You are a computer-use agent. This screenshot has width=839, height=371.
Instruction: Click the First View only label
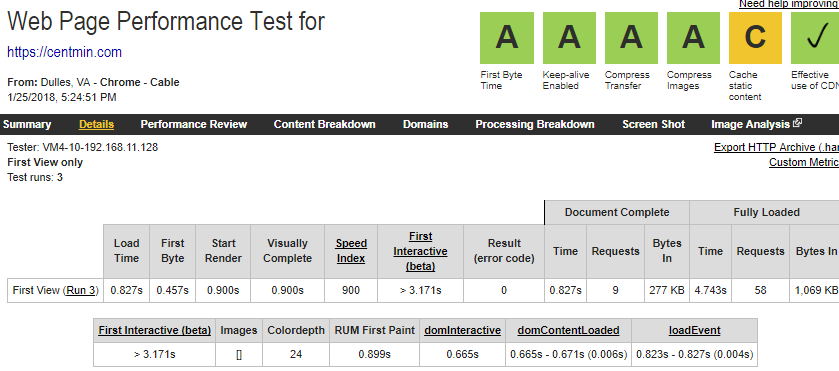pyautogui.click(x=45, y=162)
